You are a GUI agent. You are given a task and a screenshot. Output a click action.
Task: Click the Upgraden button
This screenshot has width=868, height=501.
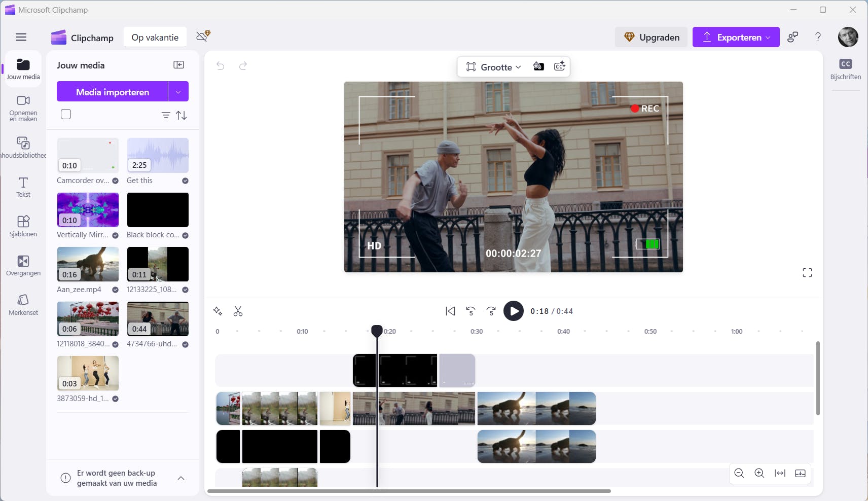(x=652, y=37)
